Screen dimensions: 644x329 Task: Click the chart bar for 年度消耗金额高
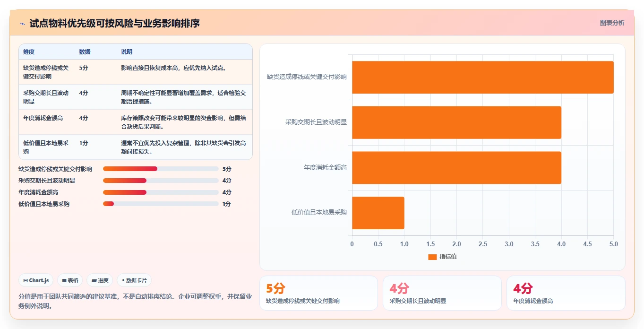456,168
